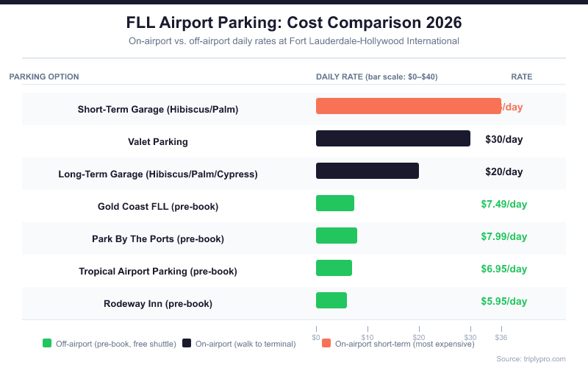
Task: Select the Gold Coast FLL green bar
Action: (335, 203)
